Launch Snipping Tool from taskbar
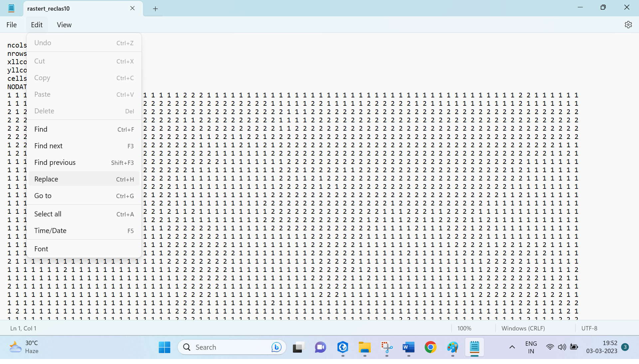The width and height of the screenshot is (639, 364). (386, 347)
